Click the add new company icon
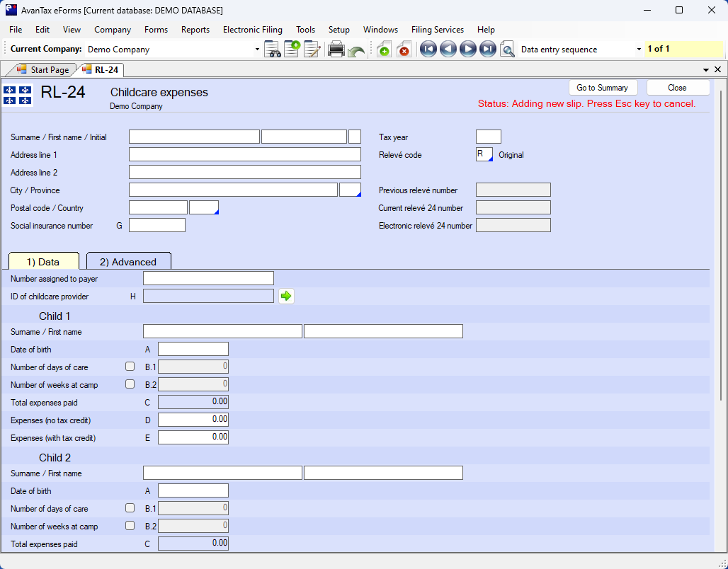The height and width of the screenshot is (569, 728). click(x=292, y=50)
